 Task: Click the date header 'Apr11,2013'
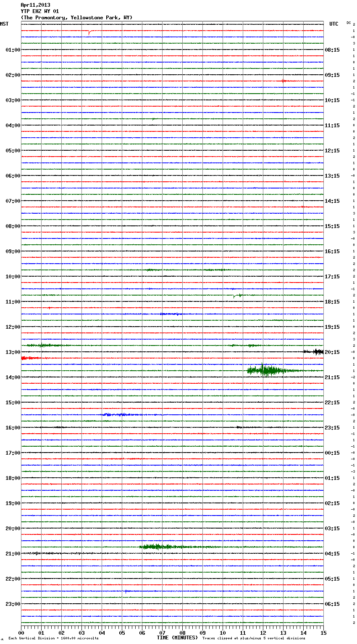coord(35,5)
